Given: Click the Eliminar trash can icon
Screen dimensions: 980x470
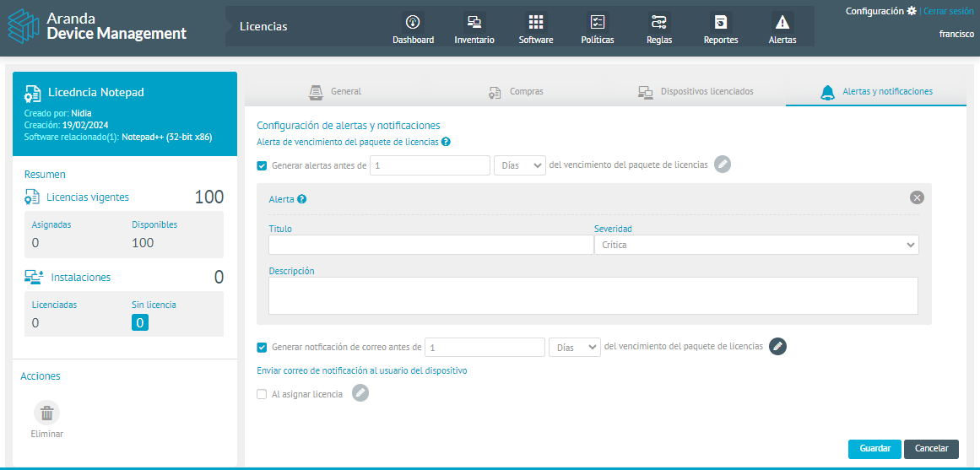Looking at the screenshot, I should 47,413.
